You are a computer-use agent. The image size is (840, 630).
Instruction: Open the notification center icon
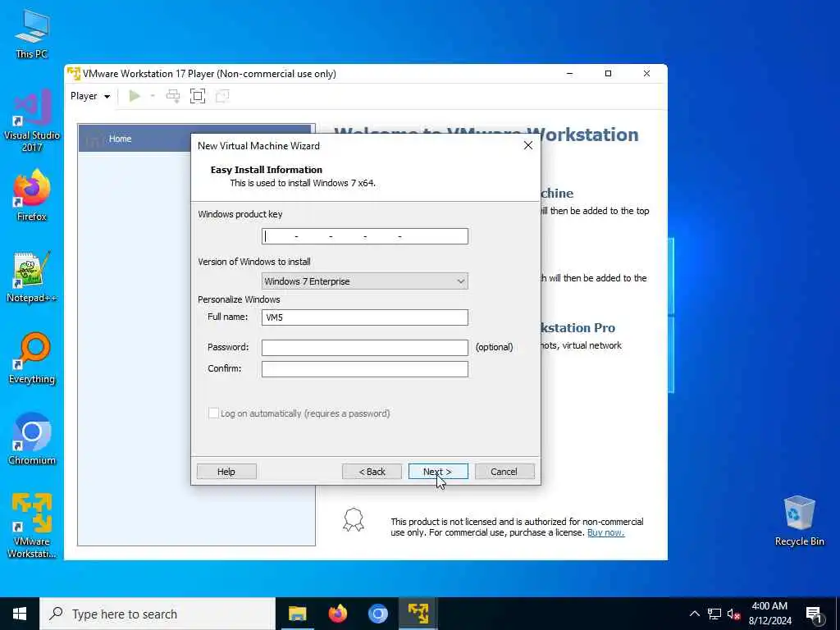(815, 614)
